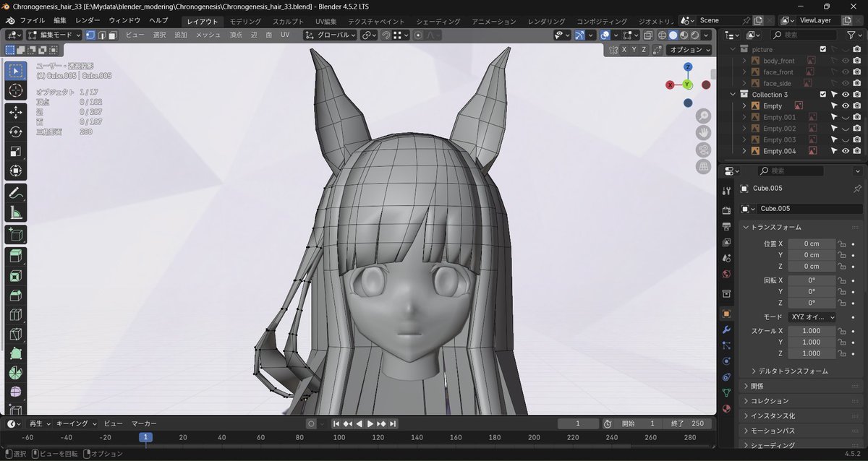Screen dimensions: 868x461
Task: Hide Empty.004 in viewport
Action: click(x=845, y=151)
